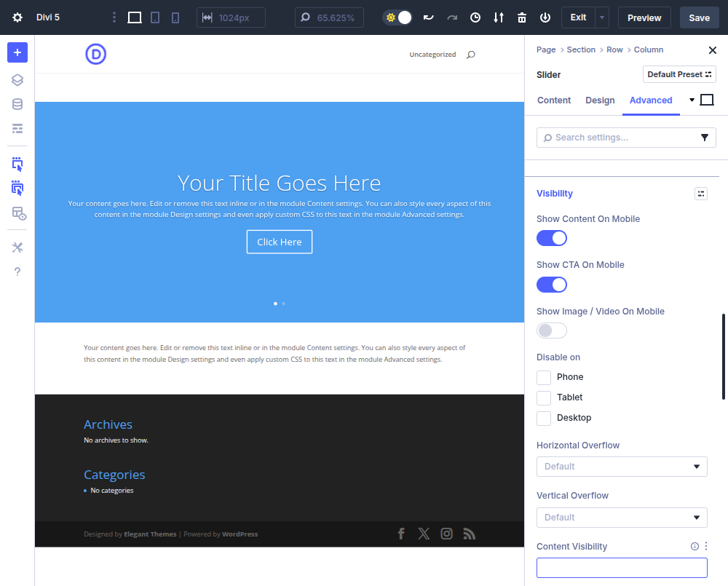Select the grid mode cursor icon
This screenshot has height=586, width=728.
(x=17, y=188)
